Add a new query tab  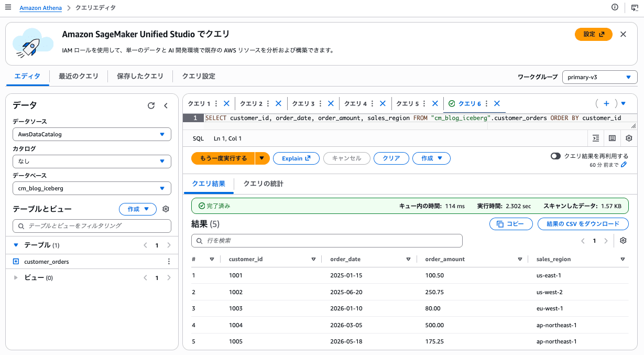click(x=606, y=104)
